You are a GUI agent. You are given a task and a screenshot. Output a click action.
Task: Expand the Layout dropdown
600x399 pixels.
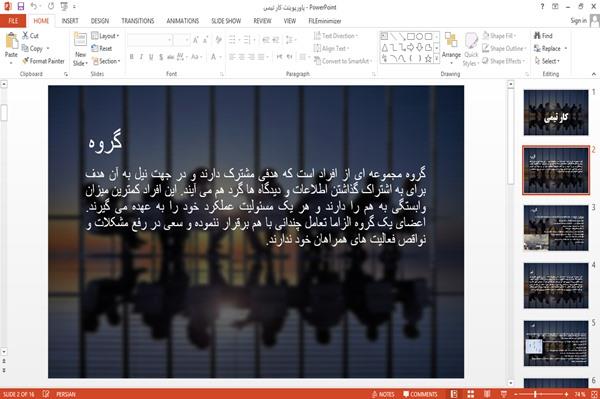pos(105,36)
